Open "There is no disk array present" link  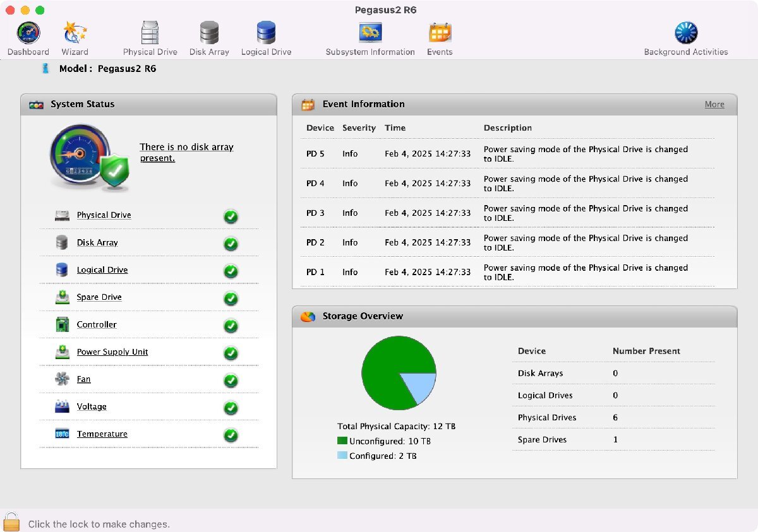[186, 152]
